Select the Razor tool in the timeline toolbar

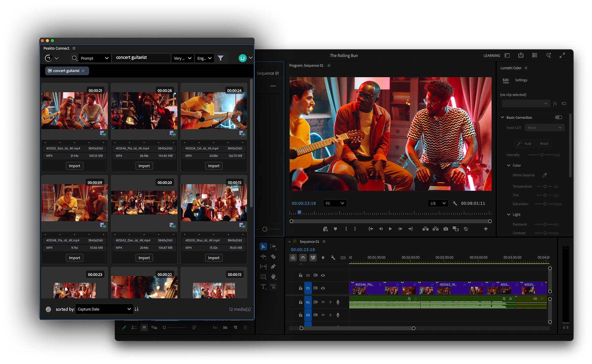pyautogui.click(x=273, y=257)
